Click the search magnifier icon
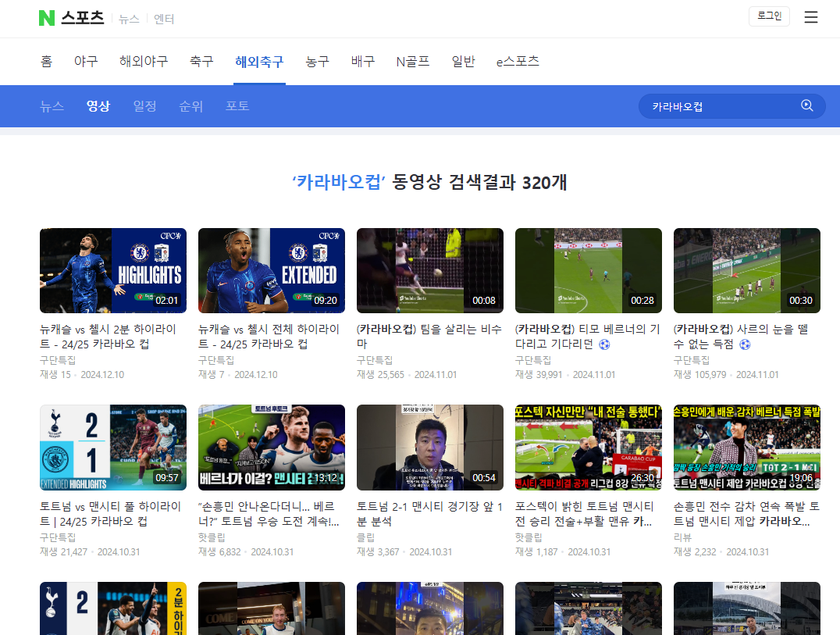The width and height of the screenshot is (840, 635). pos(806,105)
